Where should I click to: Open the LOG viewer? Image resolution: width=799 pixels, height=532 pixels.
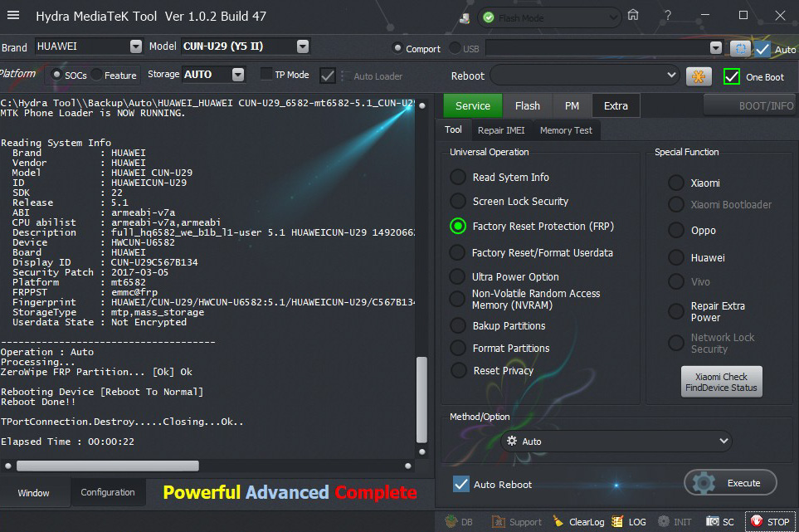point(629,522)
